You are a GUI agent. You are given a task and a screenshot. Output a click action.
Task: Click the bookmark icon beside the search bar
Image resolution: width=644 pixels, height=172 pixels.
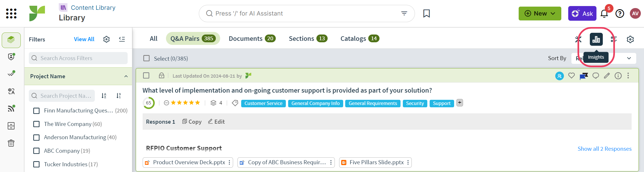426,14
